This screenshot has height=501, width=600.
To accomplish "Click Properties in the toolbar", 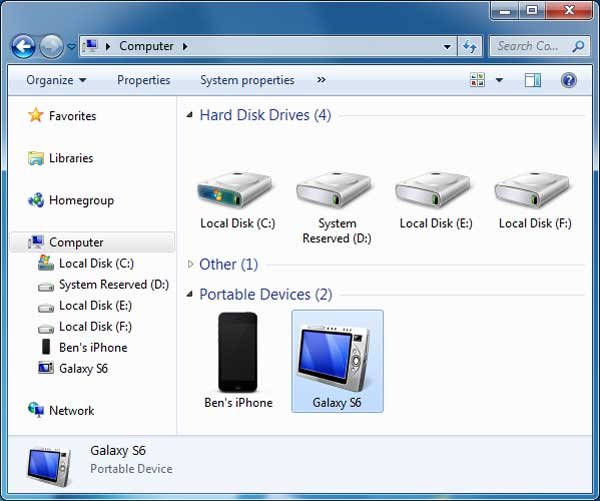I will click(x=143, y=80).
